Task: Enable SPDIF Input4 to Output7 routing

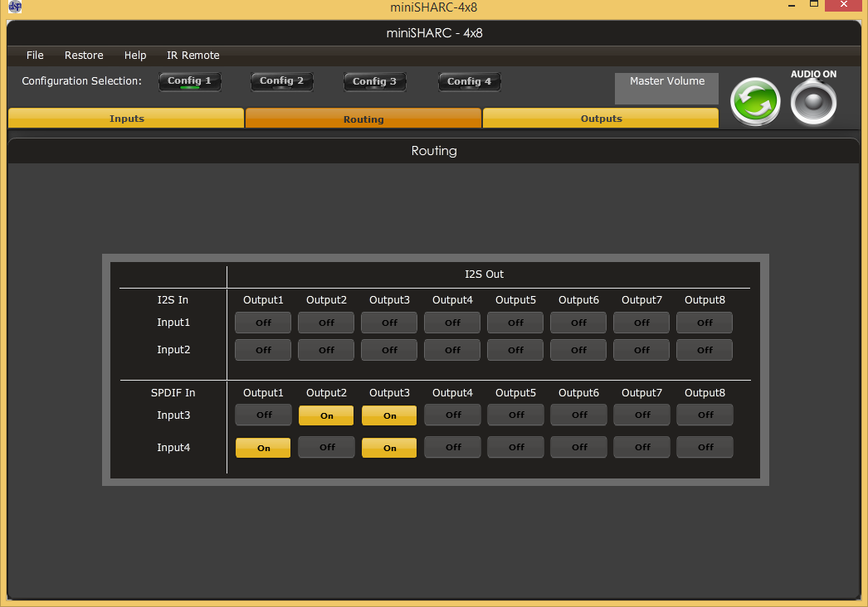Action: (642, 447)
